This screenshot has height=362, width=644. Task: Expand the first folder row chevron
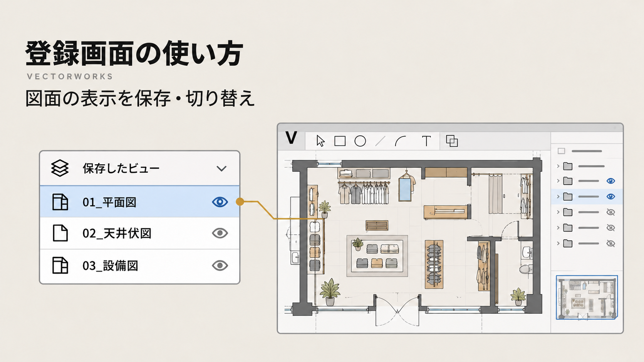(x=558, y=166)
